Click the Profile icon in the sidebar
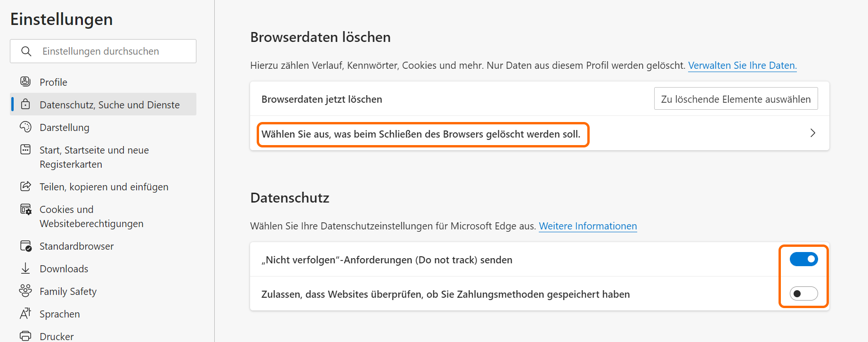This screenshot has height=342, width=868. [25, 82]
